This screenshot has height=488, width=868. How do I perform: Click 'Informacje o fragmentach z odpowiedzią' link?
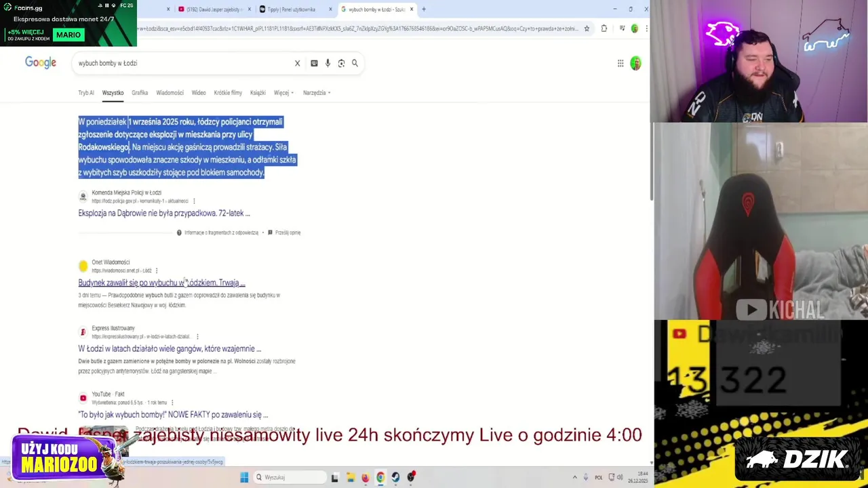[x=221, y=232]
